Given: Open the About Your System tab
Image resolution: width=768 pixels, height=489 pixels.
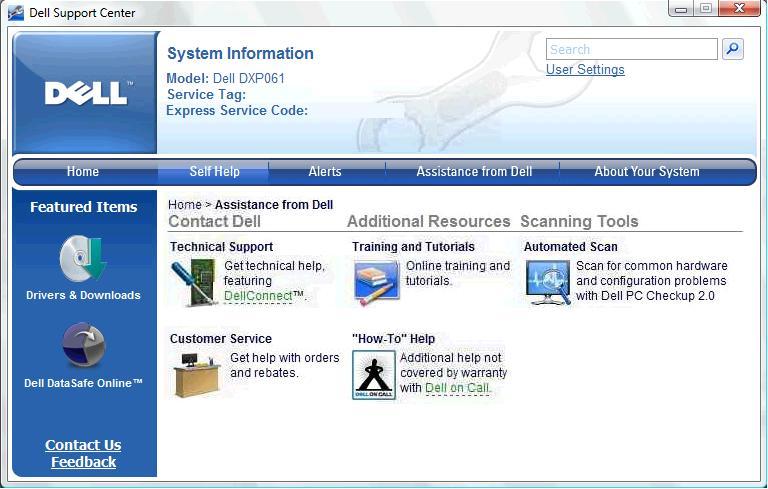Looking at the screenshot, I should [x=647, y=172].
